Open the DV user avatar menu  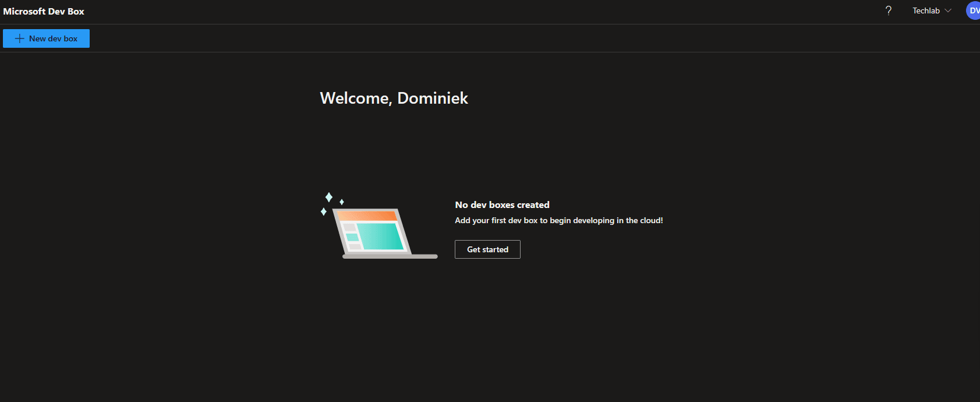click(973, 10)
